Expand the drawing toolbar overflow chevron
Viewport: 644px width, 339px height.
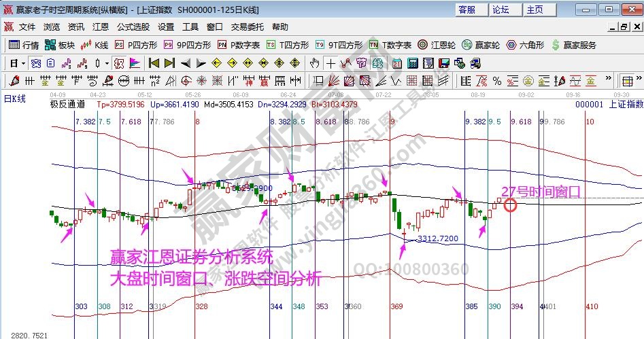[x=609, y=80]
